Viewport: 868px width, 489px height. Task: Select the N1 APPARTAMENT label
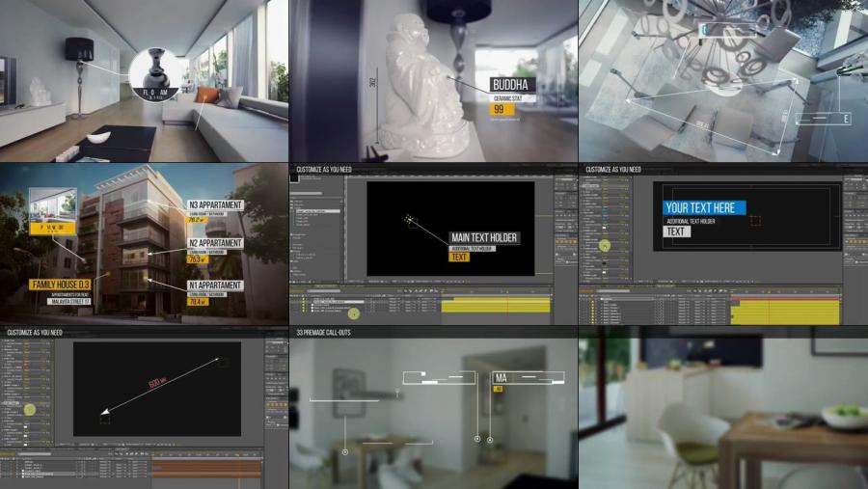(x=215, y=287)
